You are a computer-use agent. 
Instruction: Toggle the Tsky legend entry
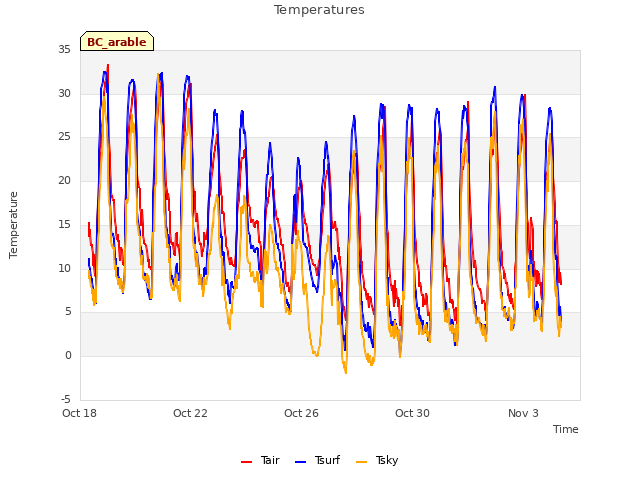tap(377, 460)
